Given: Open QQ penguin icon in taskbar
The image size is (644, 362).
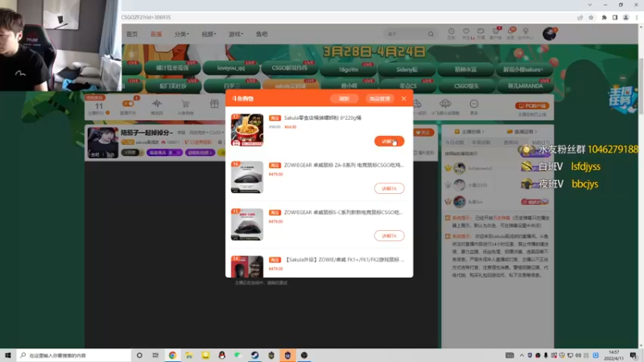Looking at the screenshot, I should [222, 356].
